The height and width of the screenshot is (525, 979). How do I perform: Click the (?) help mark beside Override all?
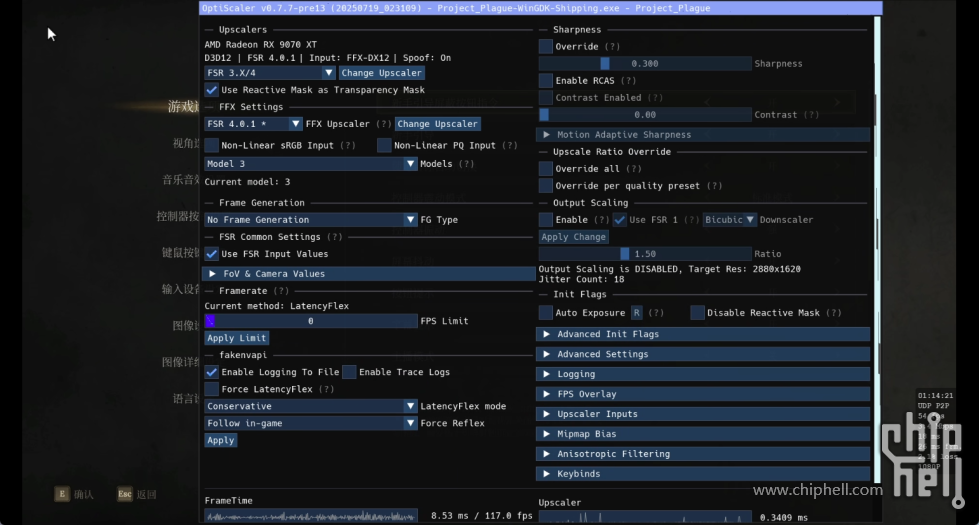click(634, 169)
